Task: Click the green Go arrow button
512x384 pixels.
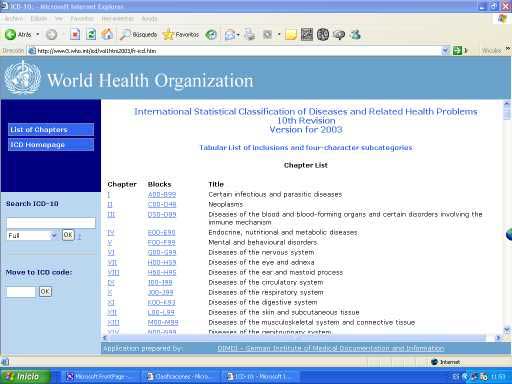Action: pos(457,51)
